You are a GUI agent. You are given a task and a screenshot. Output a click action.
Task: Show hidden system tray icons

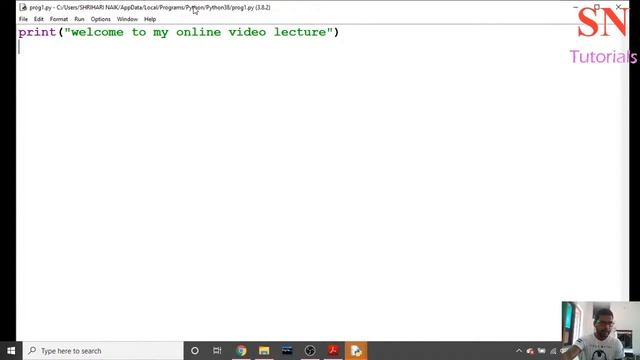tap(519, 351)
